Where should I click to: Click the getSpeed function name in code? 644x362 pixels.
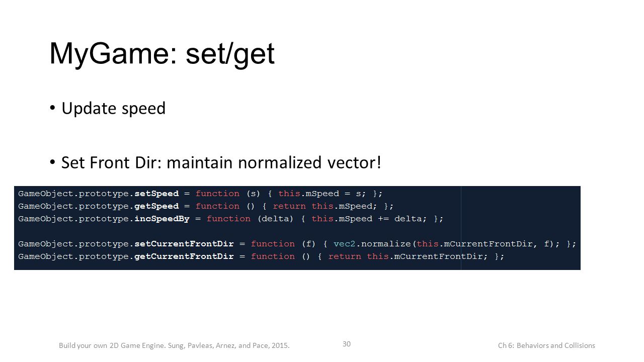pos(156,206)
